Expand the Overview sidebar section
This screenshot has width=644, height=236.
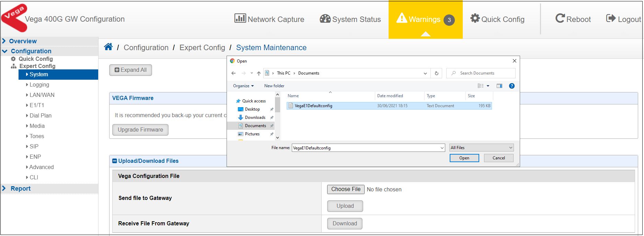(4, 41)
